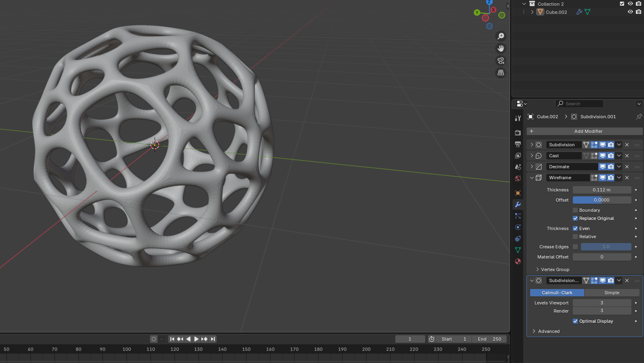Open Subdivision.001 modifier extras dropdown

[619, 280]
